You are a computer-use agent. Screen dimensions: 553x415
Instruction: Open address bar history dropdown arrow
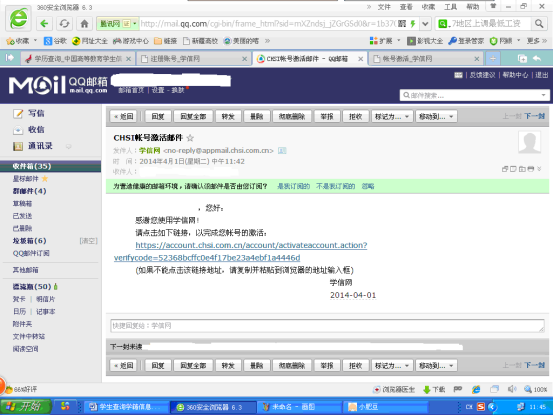(x=425, y=24)
